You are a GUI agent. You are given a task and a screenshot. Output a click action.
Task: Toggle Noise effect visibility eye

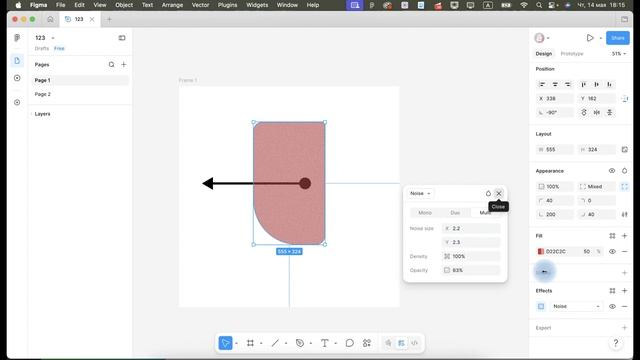(612, 306)
